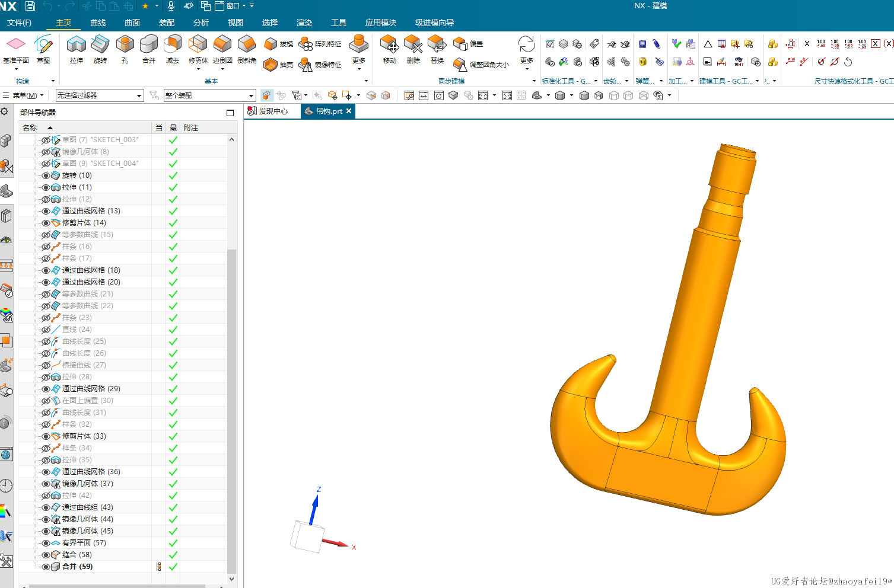894x588 pixels.
Task: Click the 调整圆角大小 tool
Action: 481,65
